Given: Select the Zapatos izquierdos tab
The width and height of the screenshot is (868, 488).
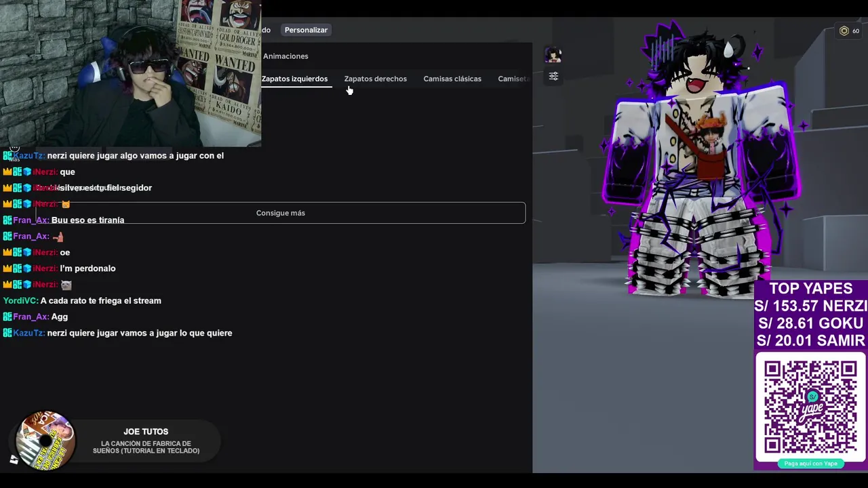Looking at the screenshot, I should tap(294, 79).
